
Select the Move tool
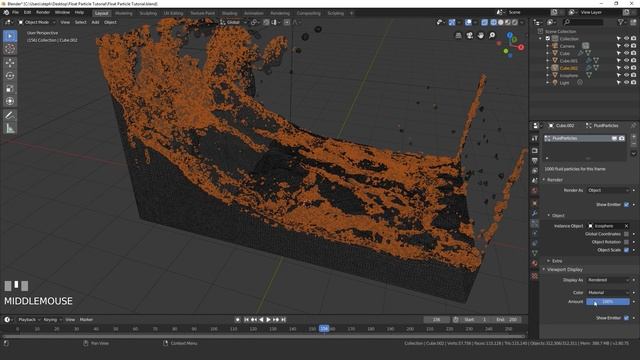point(10,63)
